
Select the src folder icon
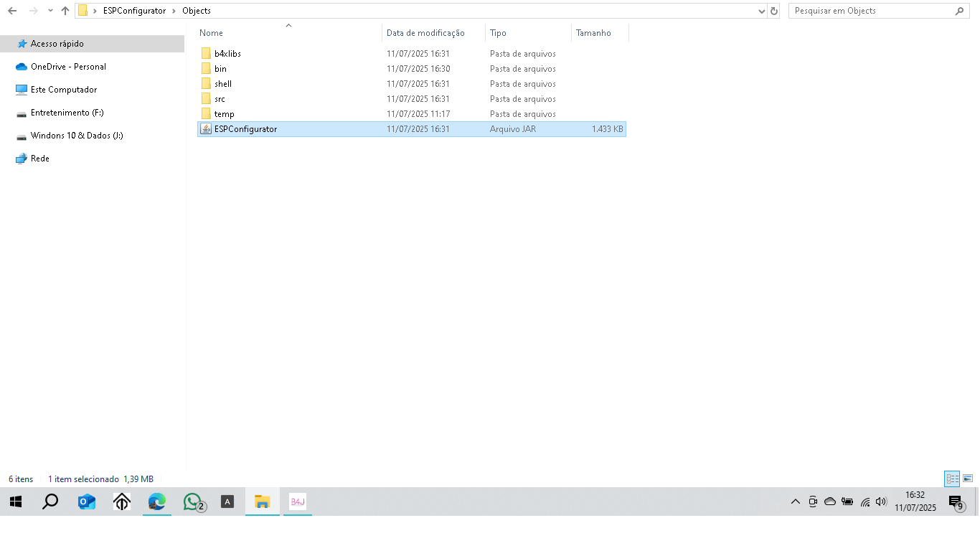[x=206, y=99]
